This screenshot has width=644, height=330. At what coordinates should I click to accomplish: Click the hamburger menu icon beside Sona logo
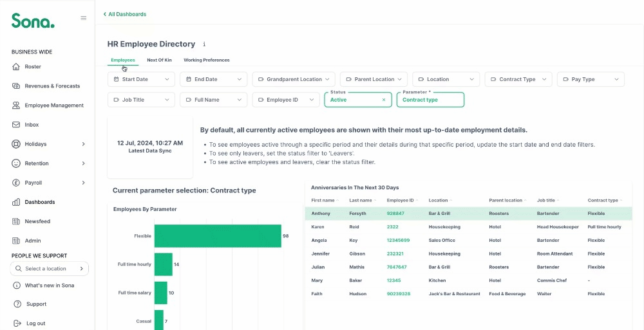pyautogui.click(x=83, y=18)
